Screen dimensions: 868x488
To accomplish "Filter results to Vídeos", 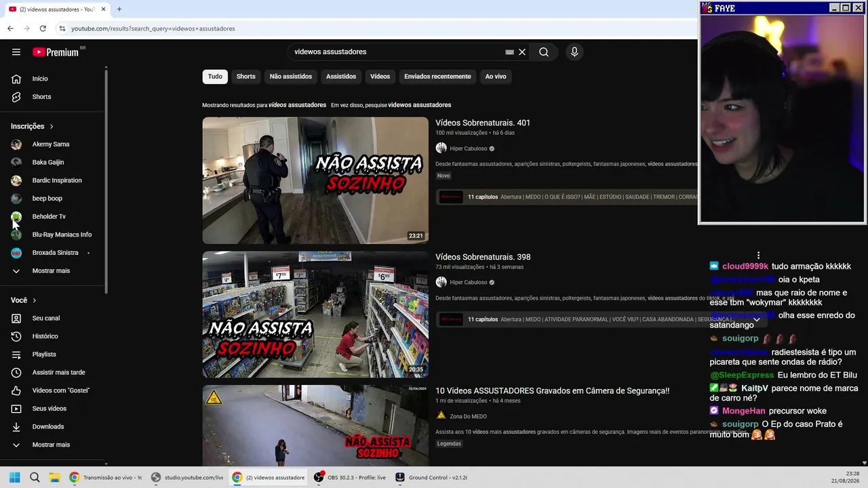I will (380, 77).
